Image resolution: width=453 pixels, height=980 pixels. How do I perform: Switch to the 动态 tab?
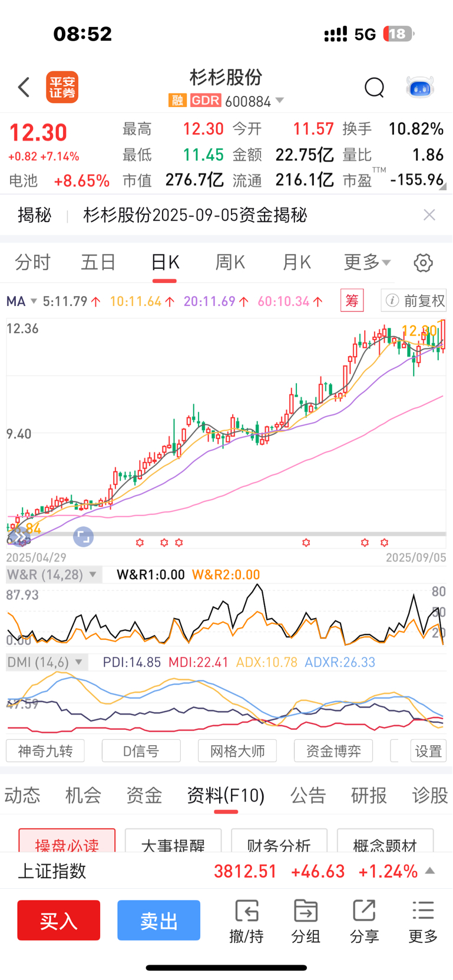22,796
